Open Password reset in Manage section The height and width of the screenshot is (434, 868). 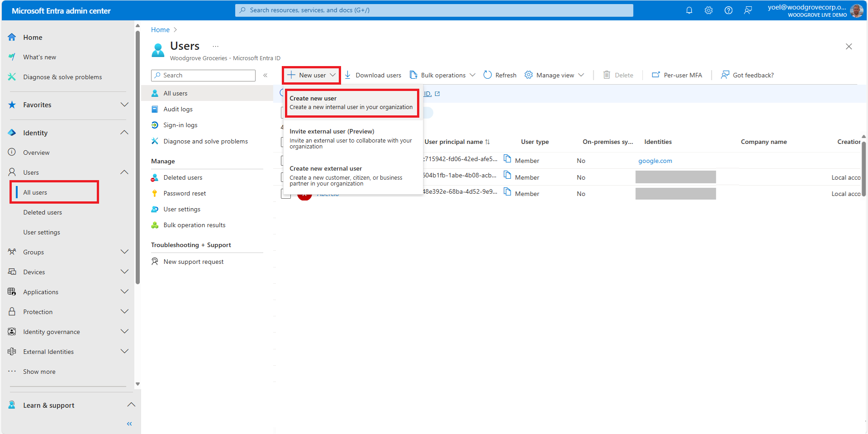pos(185,193)
